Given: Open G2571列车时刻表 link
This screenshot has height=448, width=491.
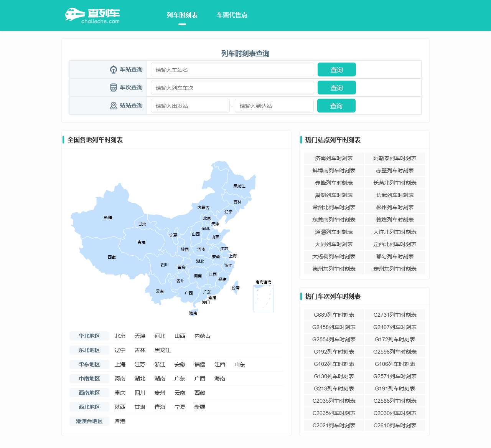Looking at the screenshot, I should click(395, 376).
